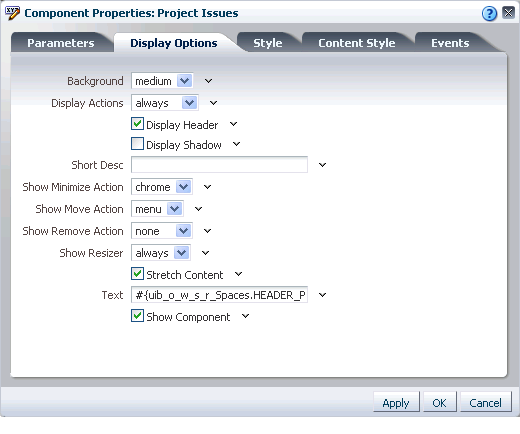Open the Show Remove Action dropdown
Image resolution: width=520 pixels, height=434 pixels.
(162, 231)
